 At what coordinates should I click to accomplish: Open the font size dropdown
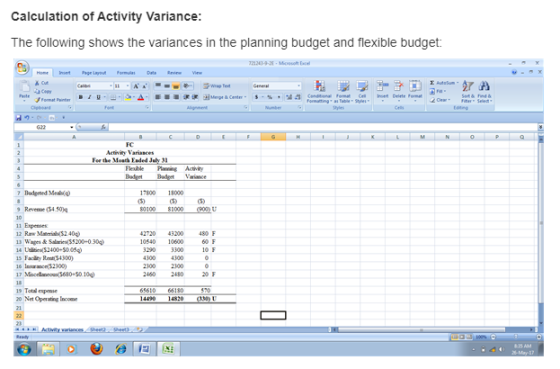point(128,86)
